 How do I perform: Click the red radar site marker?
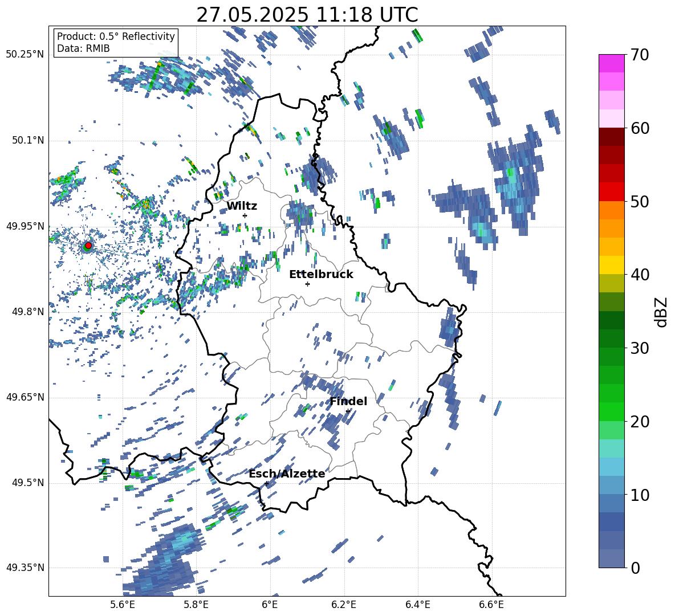pos(88,246)
